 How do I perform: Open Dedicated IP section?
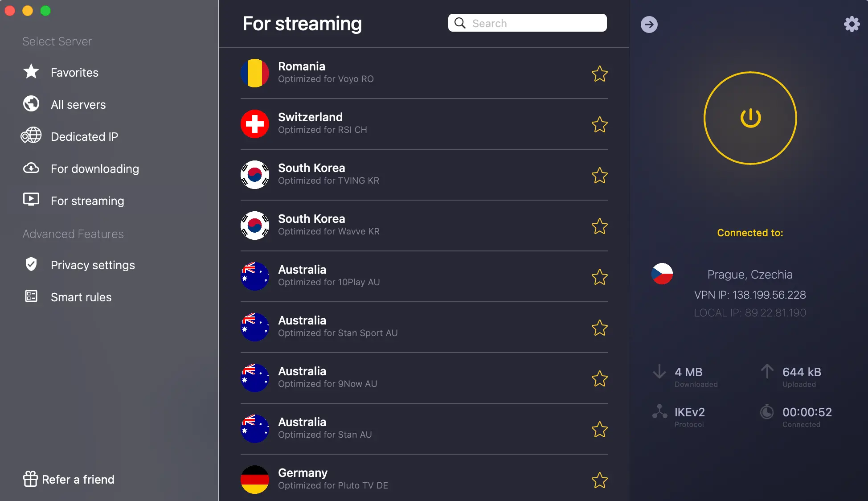tap(84, 136)
